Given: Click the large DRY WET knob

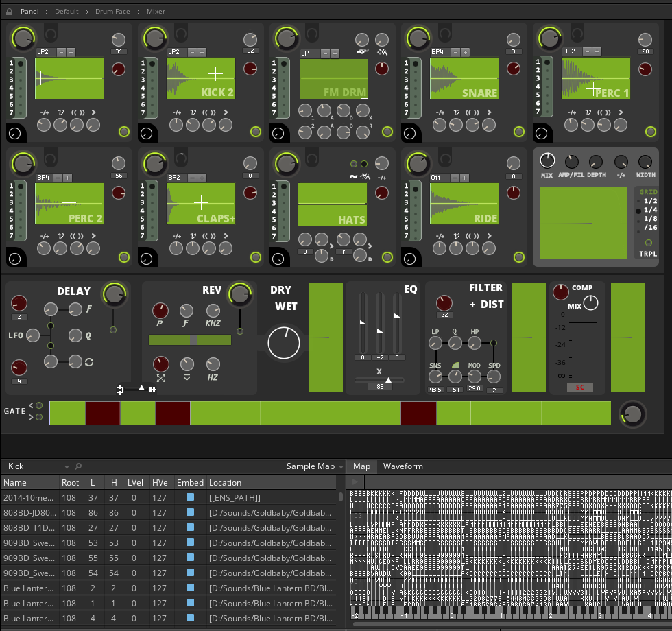Looking at the screenshot, I should (284, 343).
